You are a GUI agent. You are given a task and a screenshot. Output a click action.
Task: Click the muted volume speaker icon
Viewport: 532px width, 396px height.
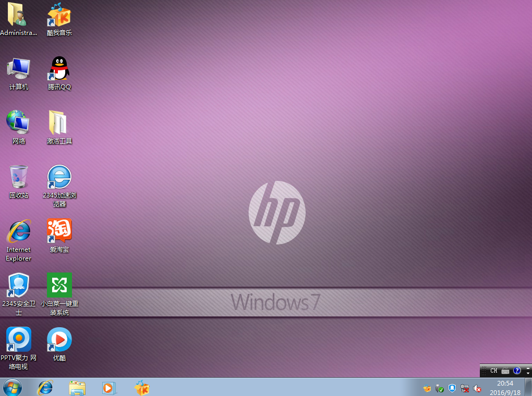[x=477, y=389]
